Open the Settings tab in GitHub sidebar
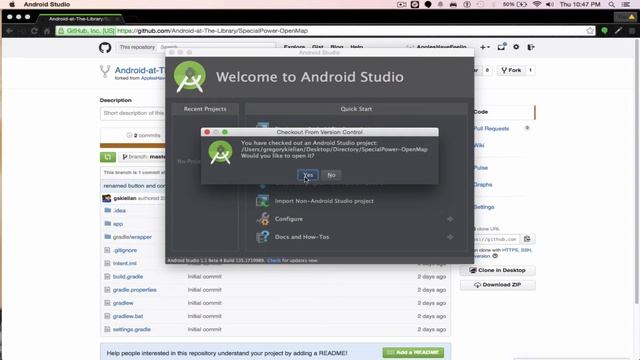Screen dimensions: 640x360 tap(484, 207)
